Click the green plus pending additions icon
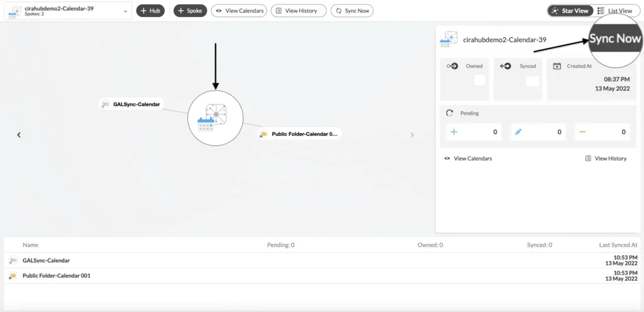Image resolution: width=644 pixels, height=312 pixels. tap(454, 131)
